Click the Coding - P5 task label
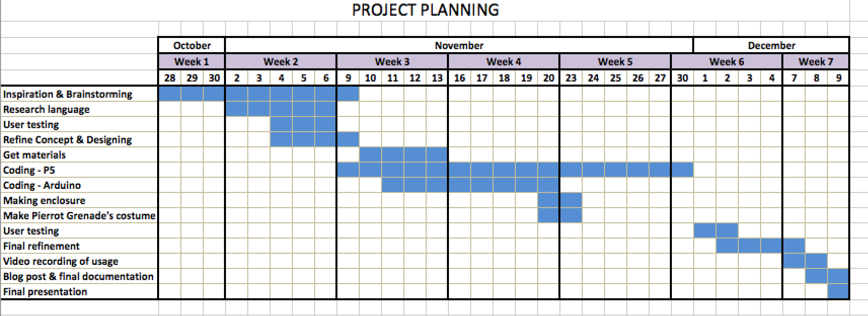This screenshot has width=868, height=316. (x=29, y=170)
